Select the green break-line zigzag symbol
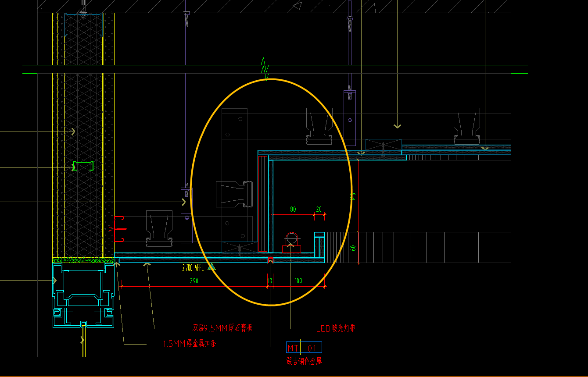588x377 pixels. point(265,69)
